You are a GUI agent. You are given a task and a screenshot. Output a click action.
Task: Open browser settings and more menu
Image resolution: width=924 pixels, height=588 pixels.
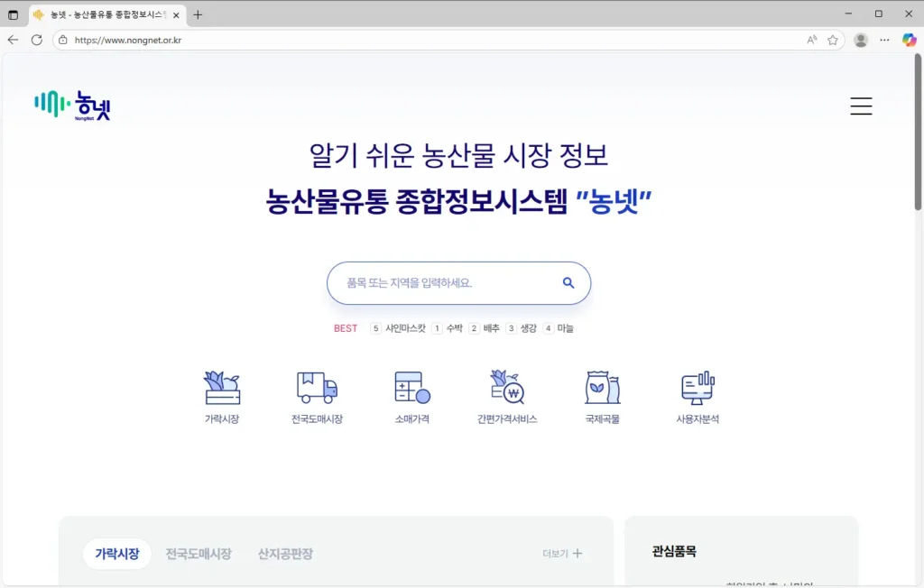(884, 40)
